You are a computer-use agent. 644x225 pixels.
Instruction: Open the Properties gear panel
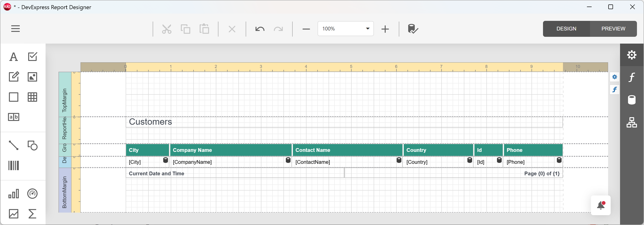632,55
